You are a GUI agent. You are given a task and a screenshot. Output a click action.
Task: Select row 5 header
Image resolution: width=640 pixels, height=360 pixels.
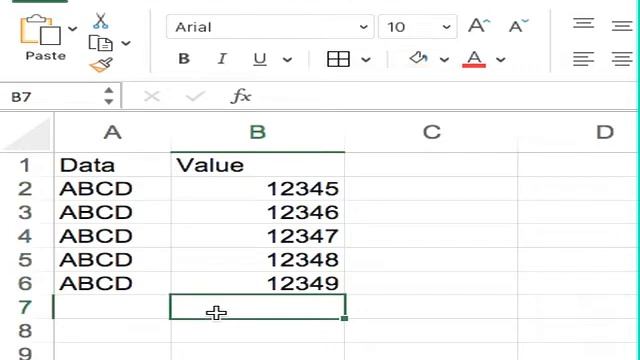[26, 260]
